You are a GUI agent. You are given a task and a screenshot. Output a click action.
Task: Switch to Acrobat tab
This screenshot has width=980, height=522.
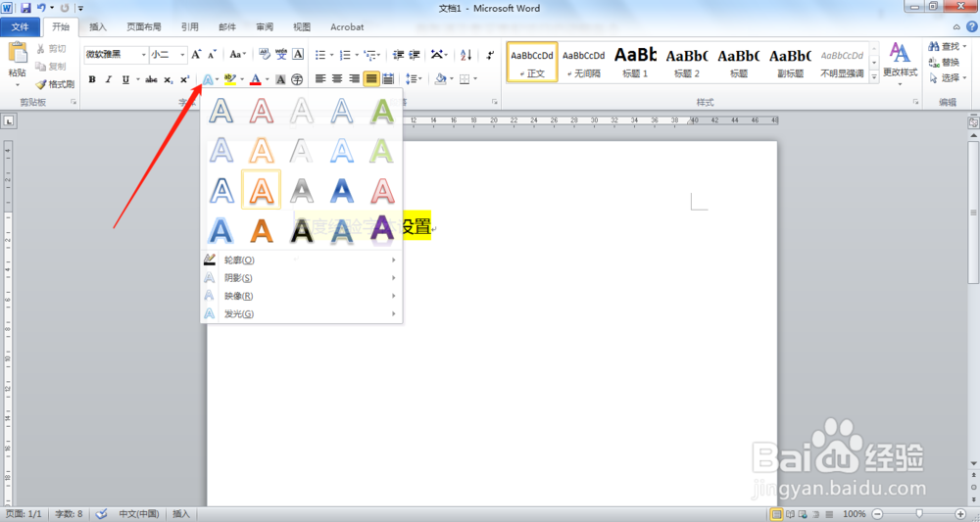pos(347,26)
